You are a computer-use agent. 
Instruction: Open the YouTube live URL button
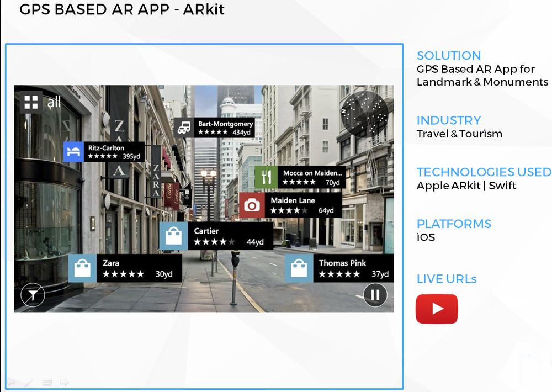[437, 309]
